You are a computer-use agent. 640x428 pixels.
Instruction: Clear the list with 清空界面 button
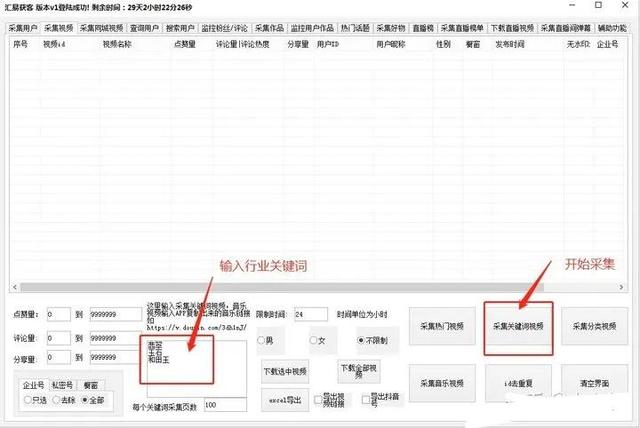[594, 383]
